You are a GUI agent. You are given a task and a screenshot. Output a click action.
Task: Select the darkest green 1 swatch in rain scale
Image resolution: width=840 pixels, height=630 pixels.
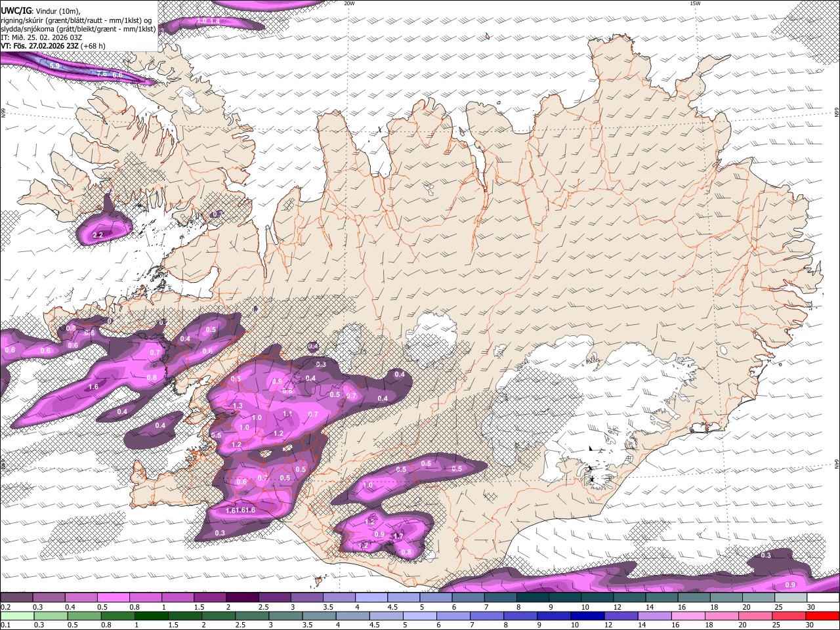(151, 616)
